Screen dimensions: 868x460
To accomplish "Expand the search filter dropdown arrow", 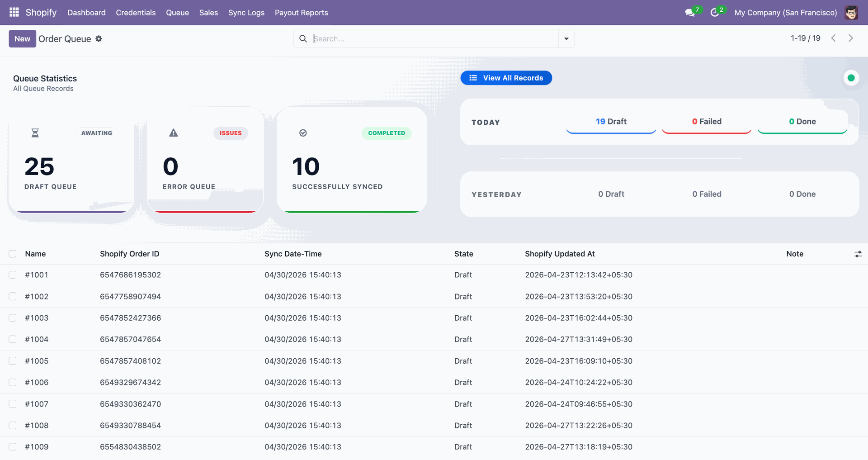I will (566, 39).
